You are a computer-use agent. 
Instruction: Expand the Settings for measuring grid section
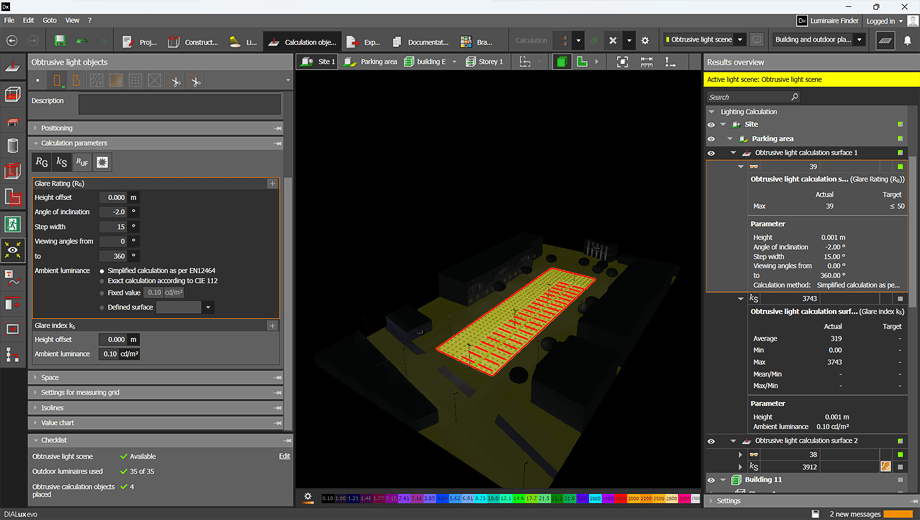coord(79,393)
